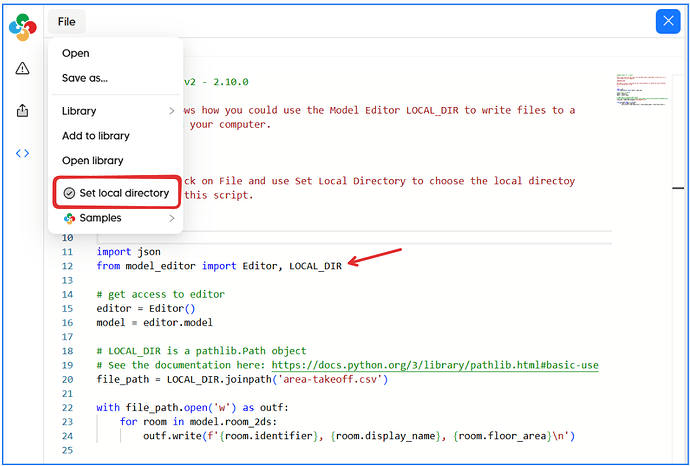Image resolution: width=690 pixels, height=466 pixels.
Task: Select Add to library
Action: [x=96, y=136]
